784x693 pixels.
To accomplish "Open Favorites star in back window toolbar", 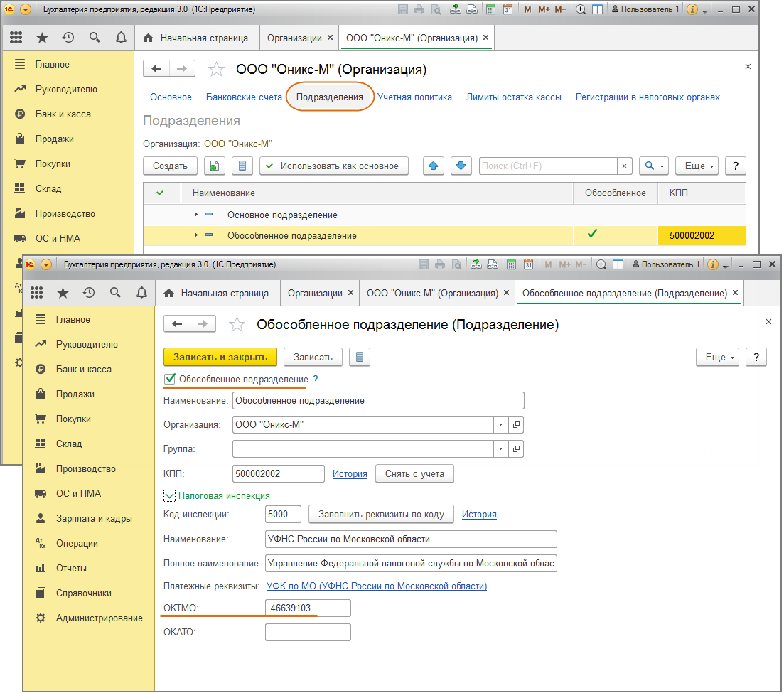I will coord(43,38).
